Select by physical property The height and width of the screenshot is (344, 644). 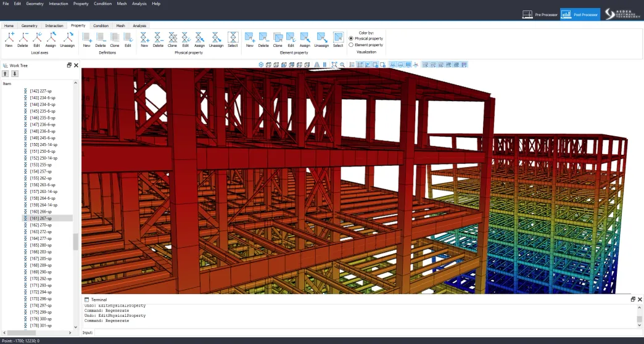click(x=233, y=40)
